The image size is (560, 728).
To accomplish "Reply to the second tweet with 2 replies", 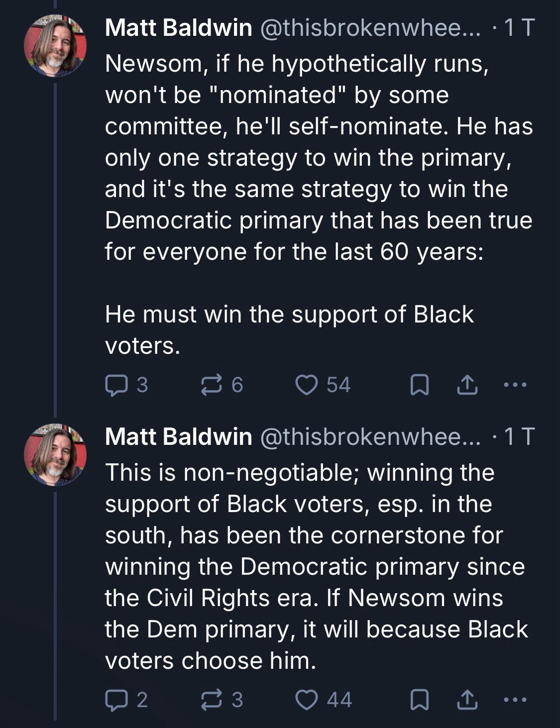I will coord(116,700).
